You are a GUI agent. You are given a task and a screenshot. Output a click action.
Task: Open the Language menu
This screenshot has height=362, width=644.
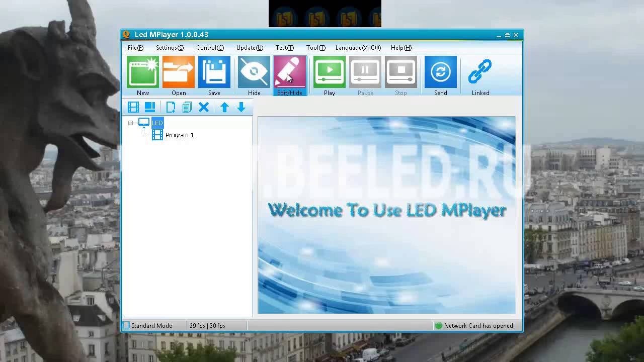[358, 48]
